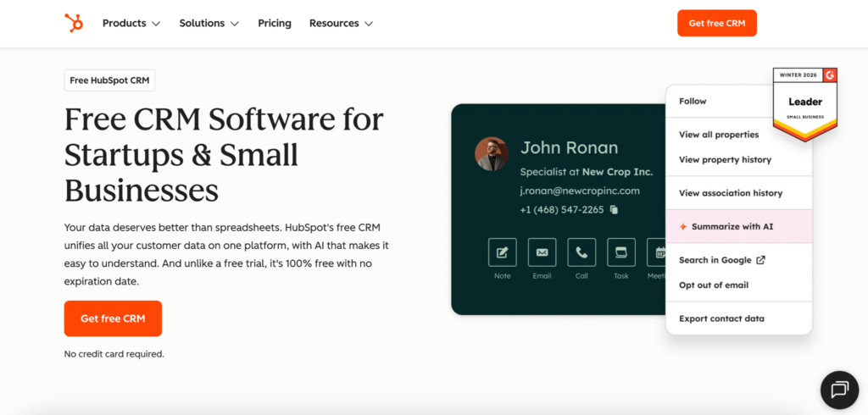Click the Email envelope icon

(542, 252)
